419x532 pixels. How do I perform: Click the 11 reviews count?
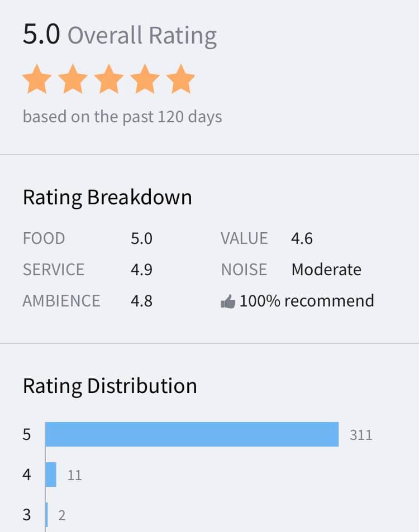click(74, 475)
